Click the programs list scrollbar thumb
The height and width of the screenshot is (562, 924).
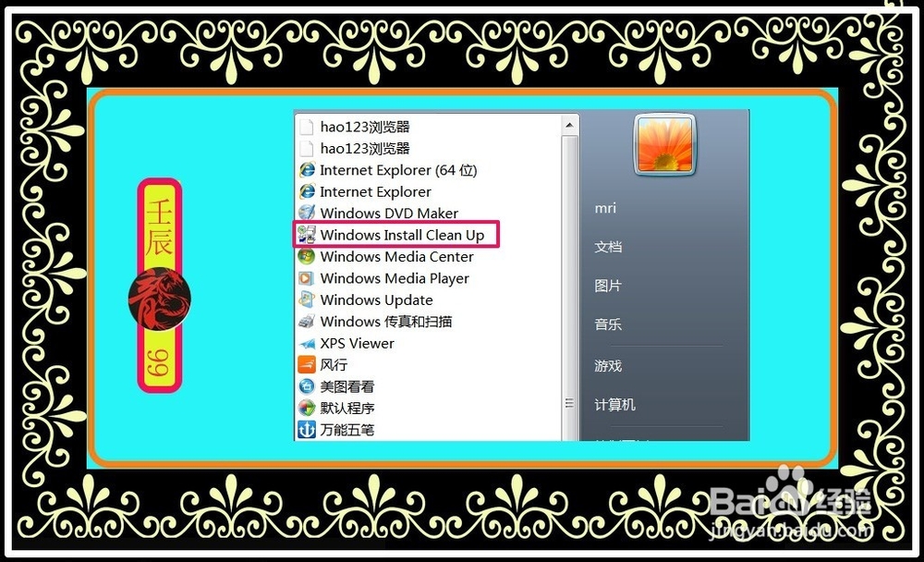(x=569, y=288)
